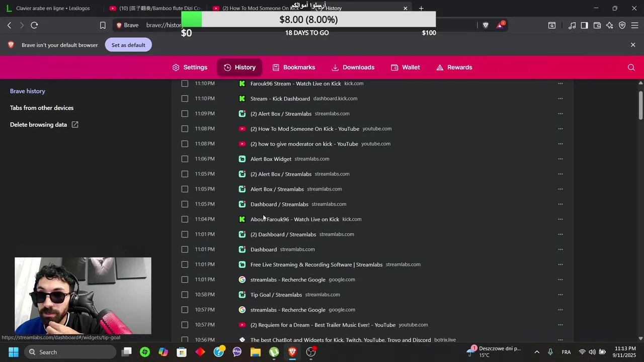Viewport: 644px width, 362px height.
Task: Toggle the sidebar panel icon
Action: tap(584, 25)
